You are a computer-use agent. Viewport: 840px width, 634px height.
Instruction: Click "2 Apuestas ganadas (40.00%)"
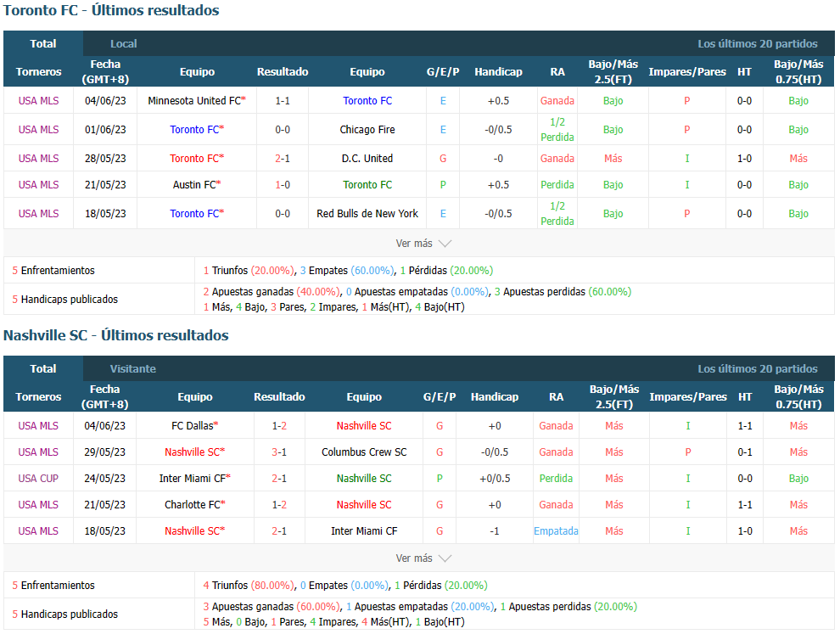(272, 292)
